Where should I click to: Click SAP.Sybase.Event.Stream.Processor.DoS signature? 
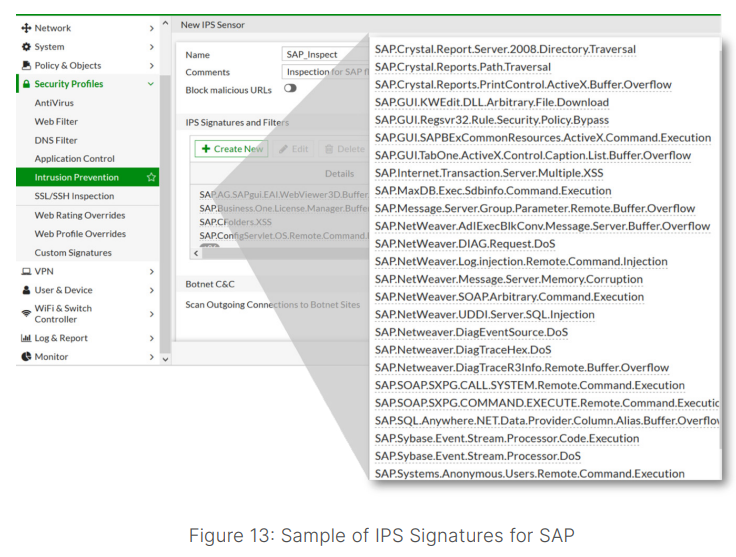coord(477,456)
